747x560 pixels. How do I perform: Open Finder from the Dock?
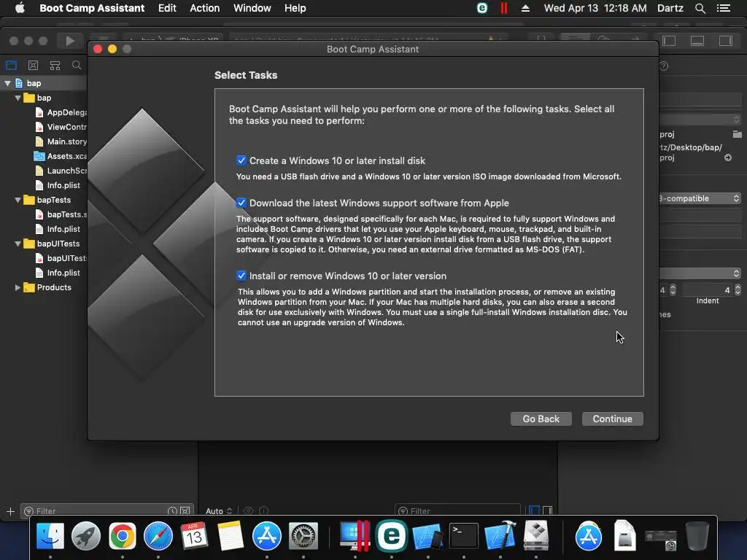pos(50,536)
